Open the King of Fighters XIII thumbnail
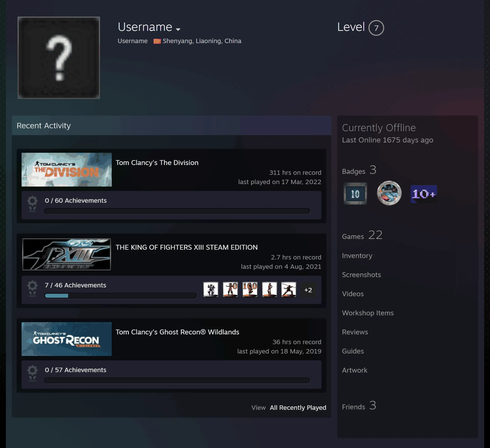Image resolution: width=490 pixels, height=448 pixels. tap(67, 254)
